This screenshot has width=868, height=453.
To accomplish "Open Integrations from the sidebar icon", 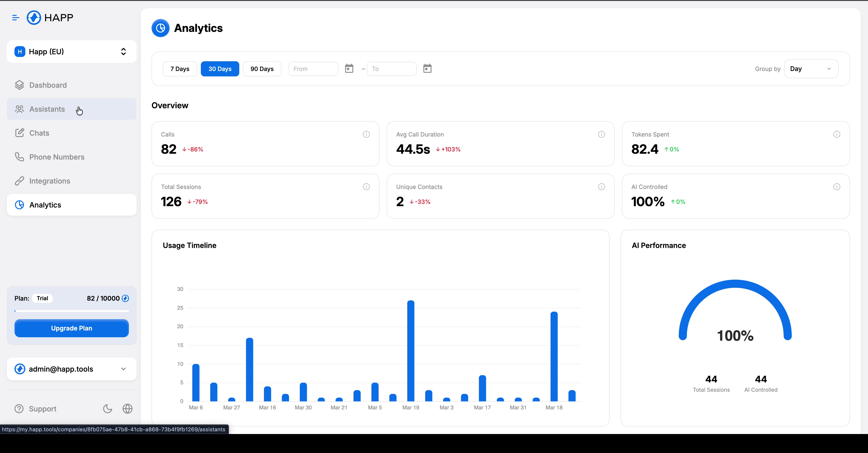I will (x=19, y=181).
